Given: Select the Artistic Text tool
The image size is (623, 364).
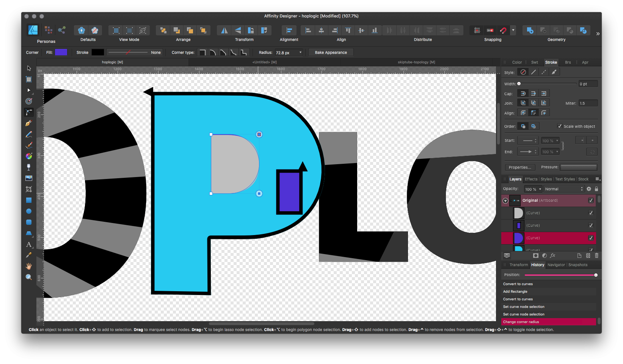Looking at the screenshot, I should click(29, 244).
